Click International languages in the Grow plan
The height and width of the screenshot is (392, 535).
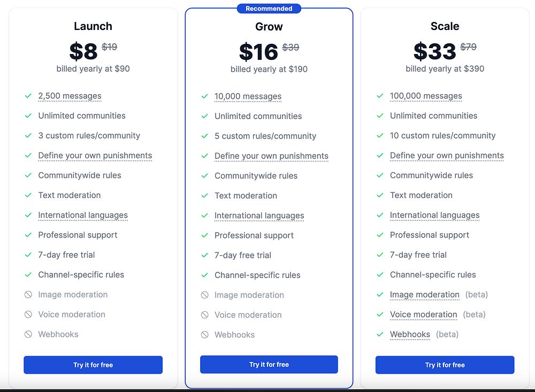pos(259,216)
